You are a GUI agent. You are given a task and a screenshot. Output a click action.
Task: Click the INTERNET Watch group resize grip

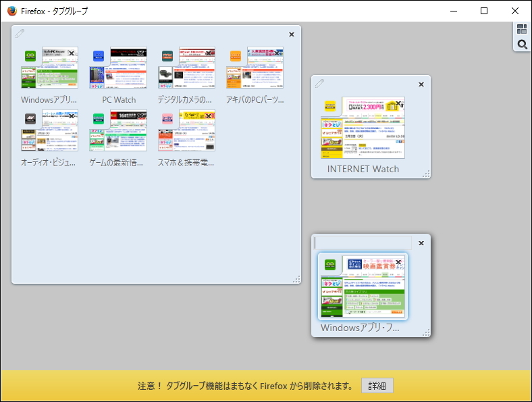tap(426, 174)
